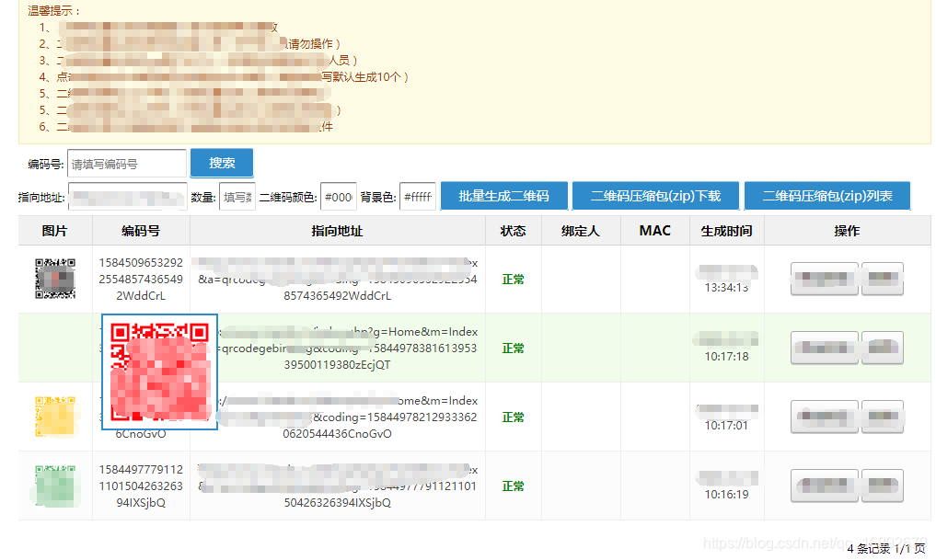Viewport: 936px width, 560px height.
Task: Click second action button in 13:34:13 row
Action: point(883,279)
